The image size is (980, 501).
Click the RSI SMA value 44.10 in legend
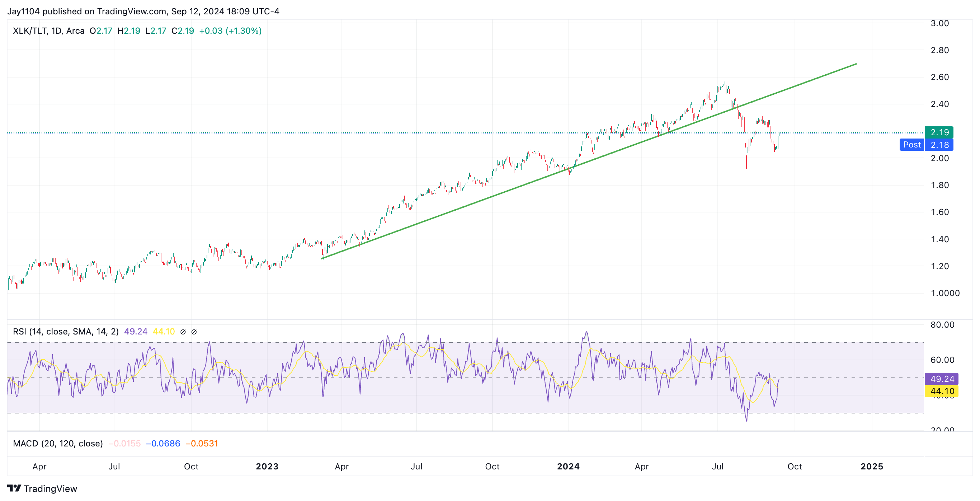click(164, 332)
